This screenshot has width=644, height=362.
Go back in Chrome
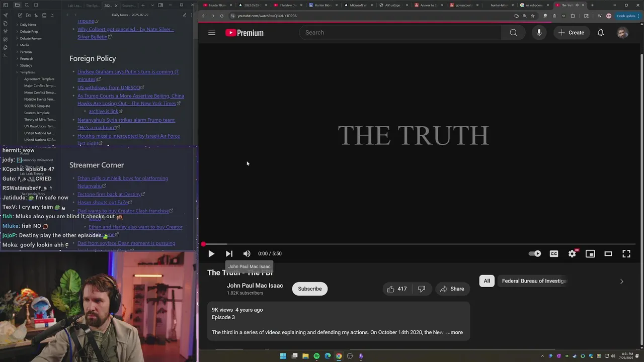tap(204, 16)
